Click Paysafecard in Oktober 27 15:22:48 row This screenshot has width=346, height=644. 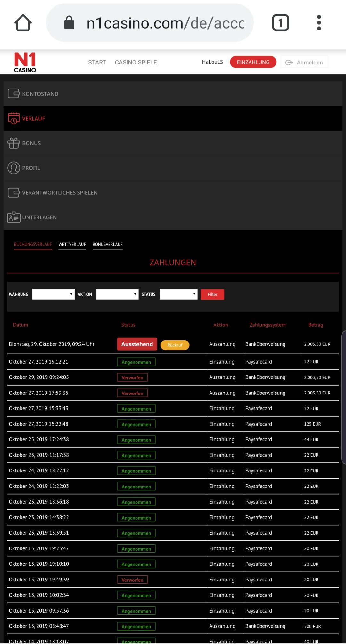pyautogui.click(x=259, y=424)
